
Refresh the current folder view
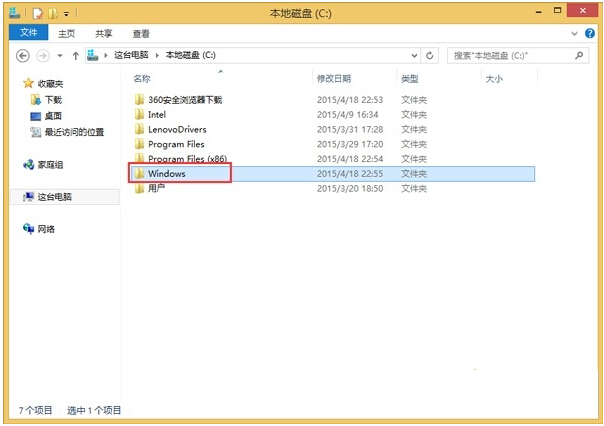coord(430,56)
